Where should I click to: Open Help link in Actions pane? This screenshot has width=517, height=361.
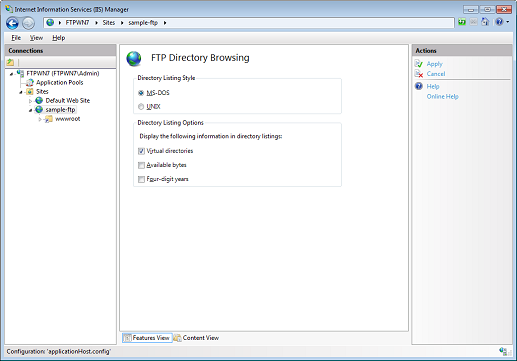[x=433, y=86]
